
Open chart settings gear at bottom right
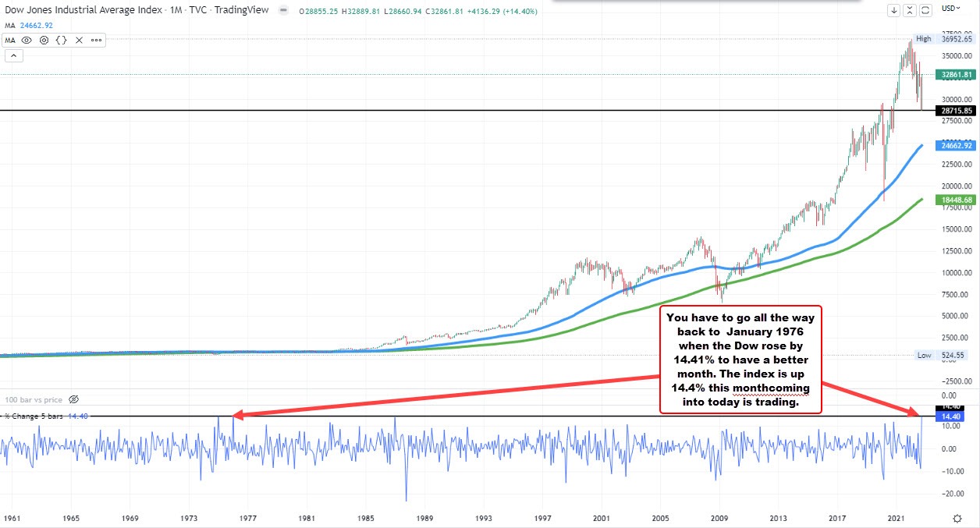(x=957, y=516)
